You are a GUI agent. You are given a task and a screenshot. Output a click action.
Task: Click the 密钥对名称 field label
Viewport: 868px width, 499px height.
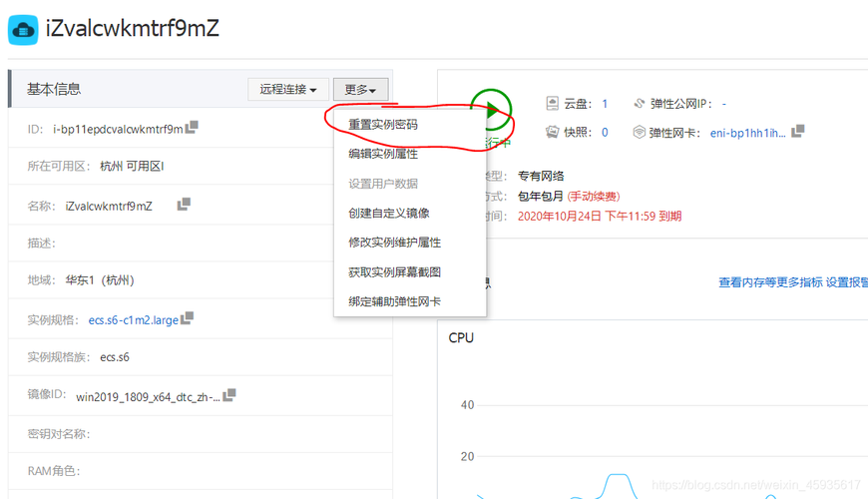(59, 434)
